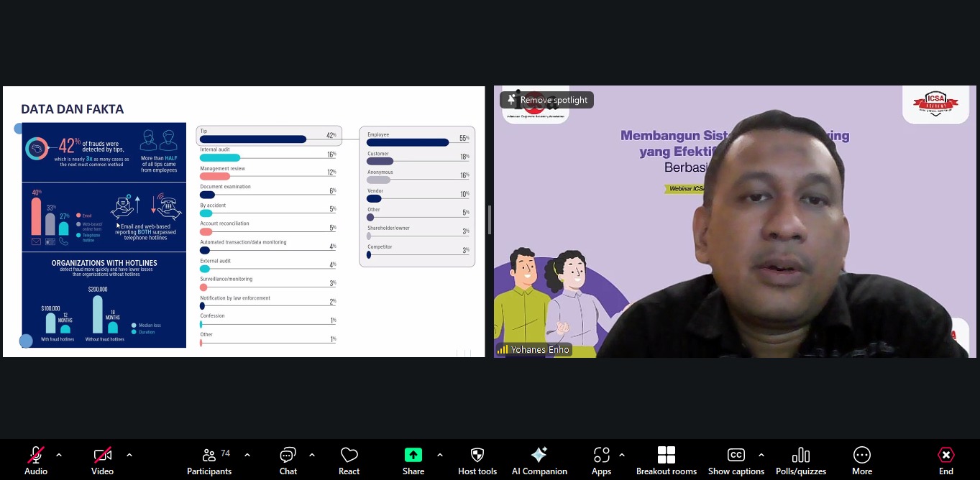980x480 pixels.
Task: Open the Apps panel
Action: 601,460
